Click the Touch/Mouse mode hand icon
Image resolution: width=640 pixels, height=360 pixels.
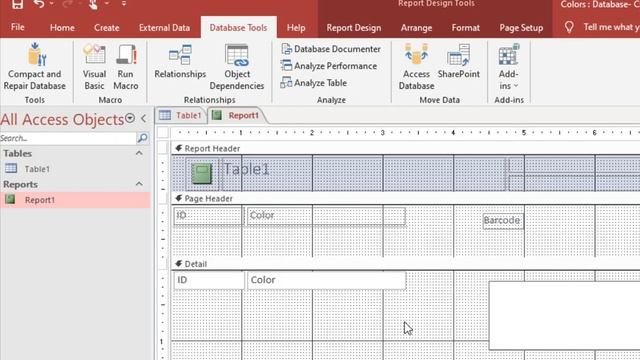pos(93,4)
